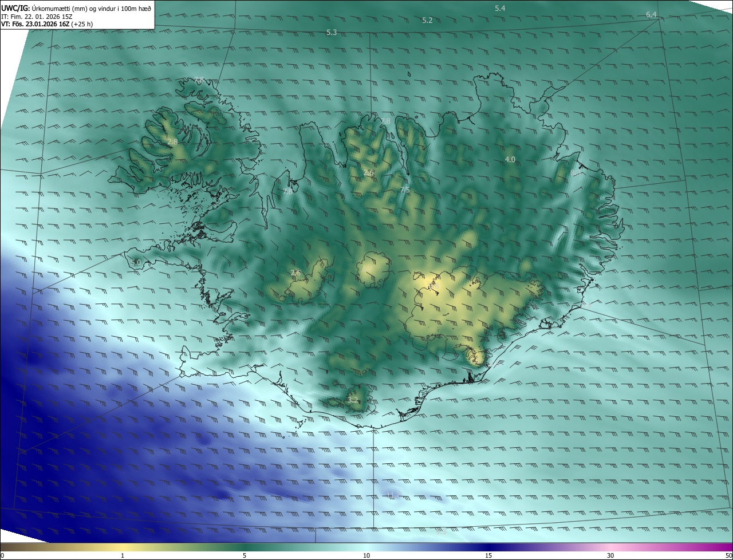Click the '50' label on the color scale

click(x=728, y=555)
